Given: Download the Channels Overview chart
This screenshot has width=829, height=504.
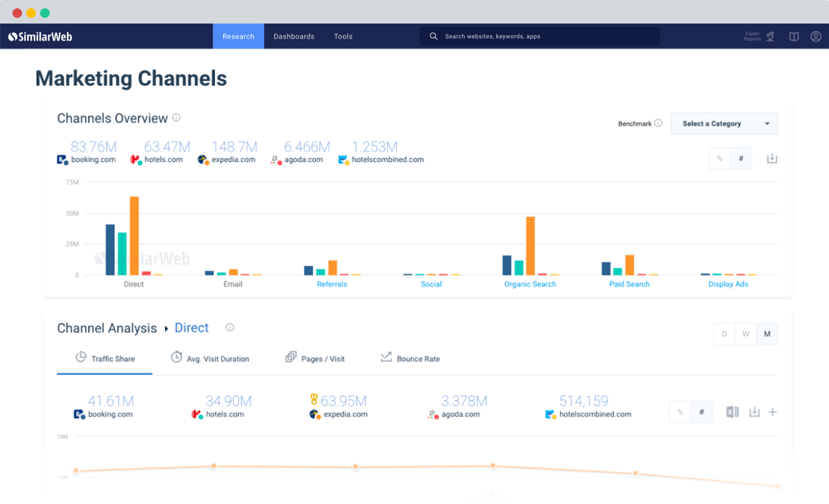Looking at the screenshot, I should pyautogui.click(x=772, y=159).
